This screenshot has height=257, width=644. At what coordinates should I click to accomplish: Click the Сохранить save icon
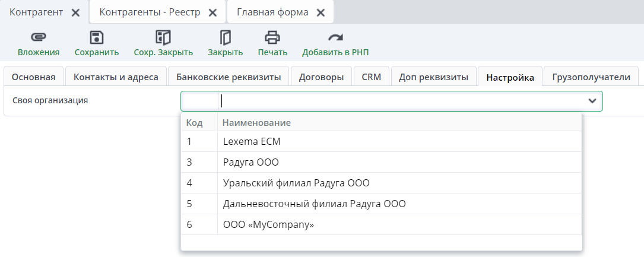[97, 38]
